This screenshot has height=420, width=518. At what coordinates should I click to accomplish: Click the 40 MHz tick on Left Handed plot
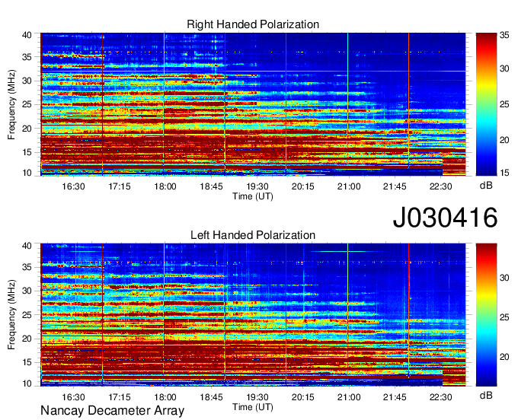(x=27, y=246)
